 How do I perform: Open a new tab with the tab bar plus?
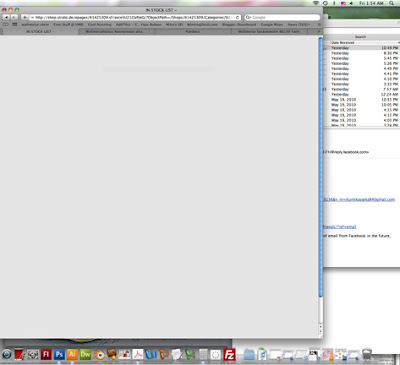point(319,31)
